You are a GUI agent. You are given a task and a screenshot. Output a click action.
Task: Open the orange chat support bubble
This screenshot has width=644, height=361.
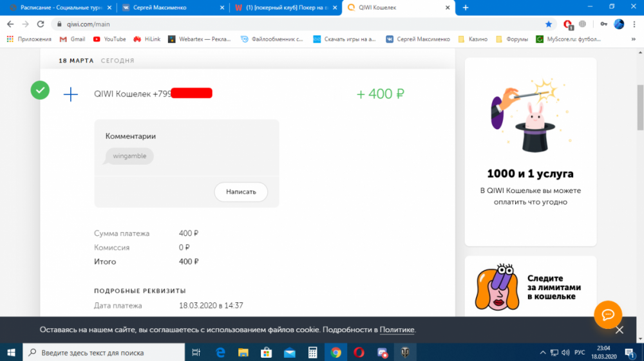607,315
